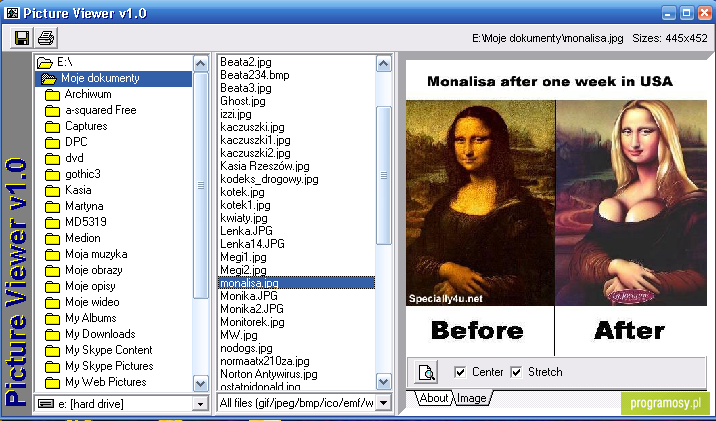
Task: Select the Moje obrazy folder
Action: pos(94,270)
